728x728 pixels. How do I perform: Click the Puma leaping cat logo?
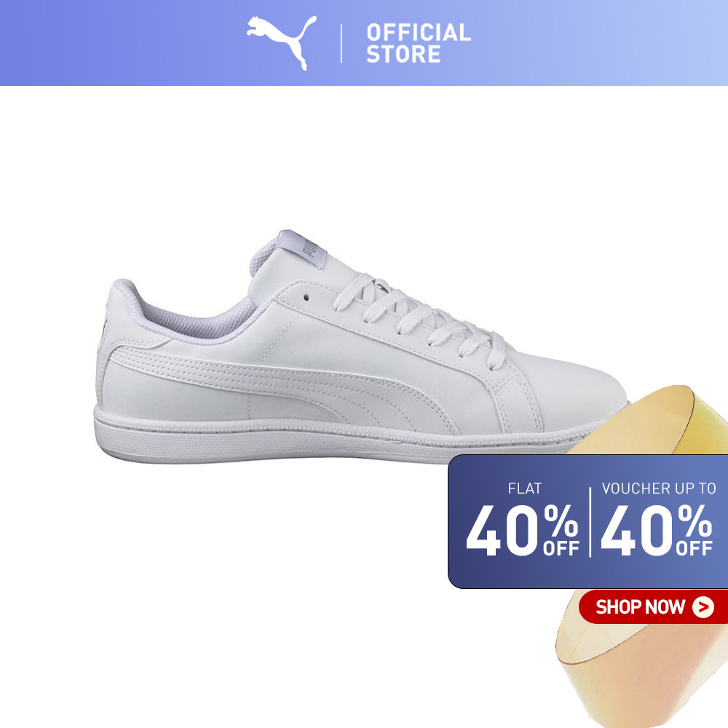tap(281, 43)
